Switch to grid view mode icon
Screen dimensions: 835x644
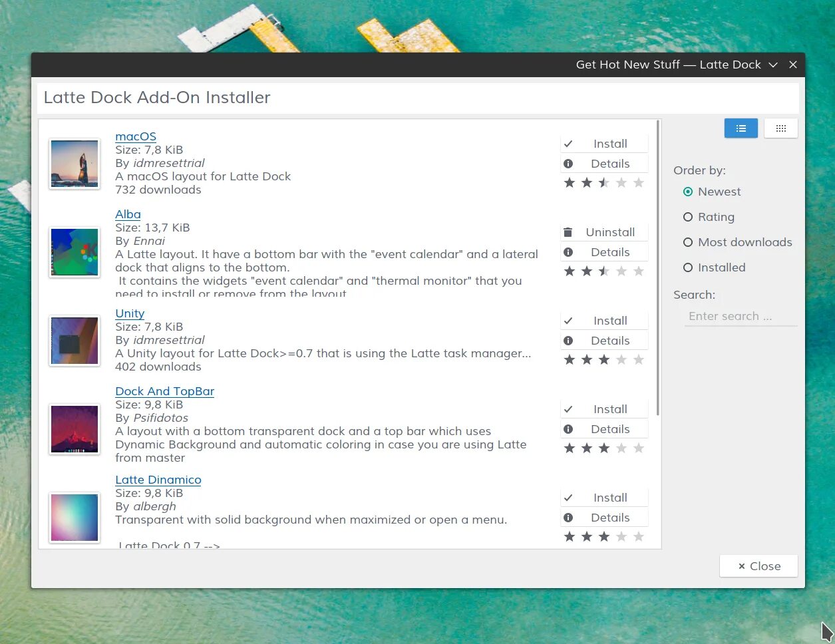pos(781,128)
